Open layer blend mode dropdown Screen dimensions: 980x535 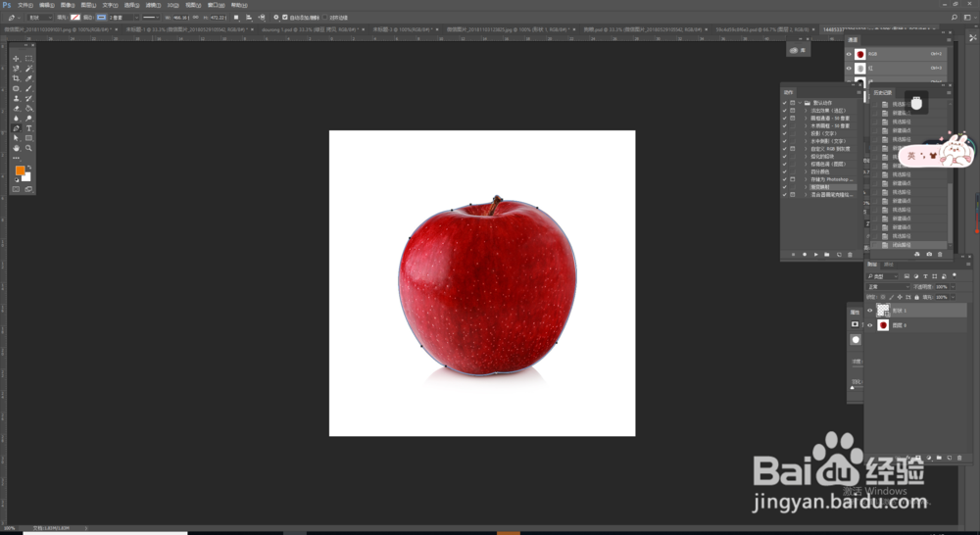pyautogui.click(x=888, y=287)
